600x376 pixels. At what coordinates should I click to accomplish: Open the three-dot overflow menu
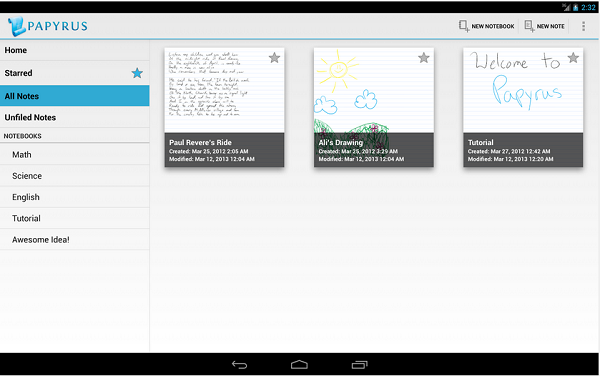click(x=583, y=26)
